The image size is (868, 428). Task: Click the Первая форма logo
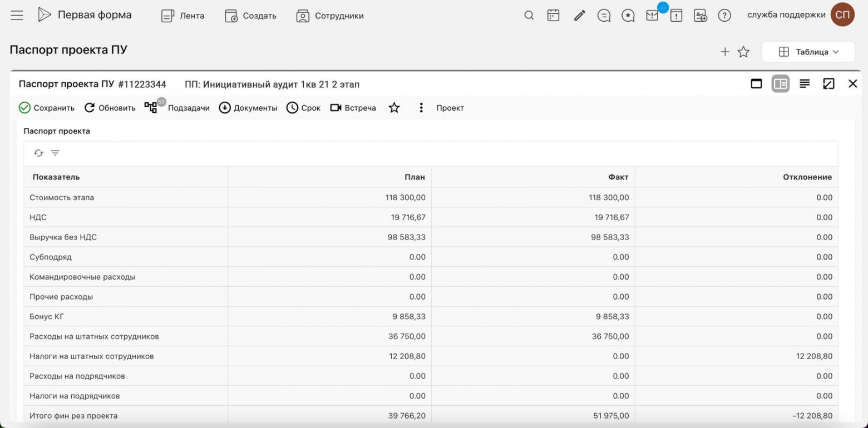tap(85, 15)
